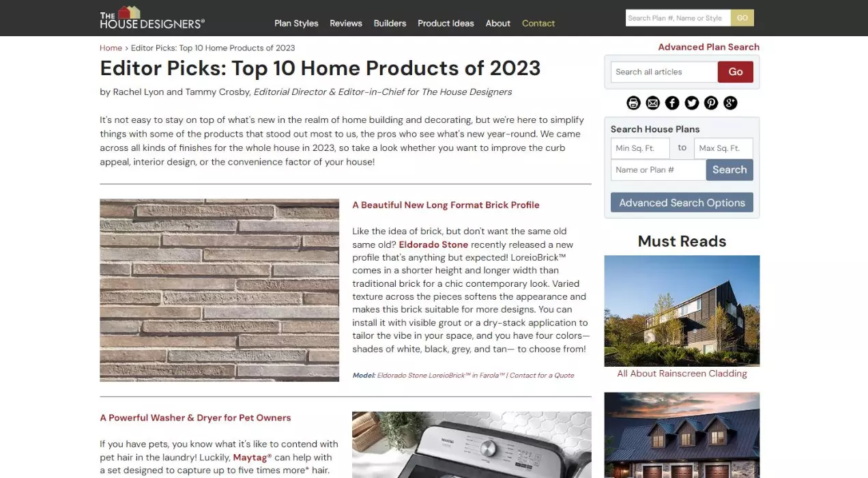This screenshot has width=868, height=478.
Task: Click the metal-roof house thumbnail in Must Reads
Action: click(x=682, y=435)
